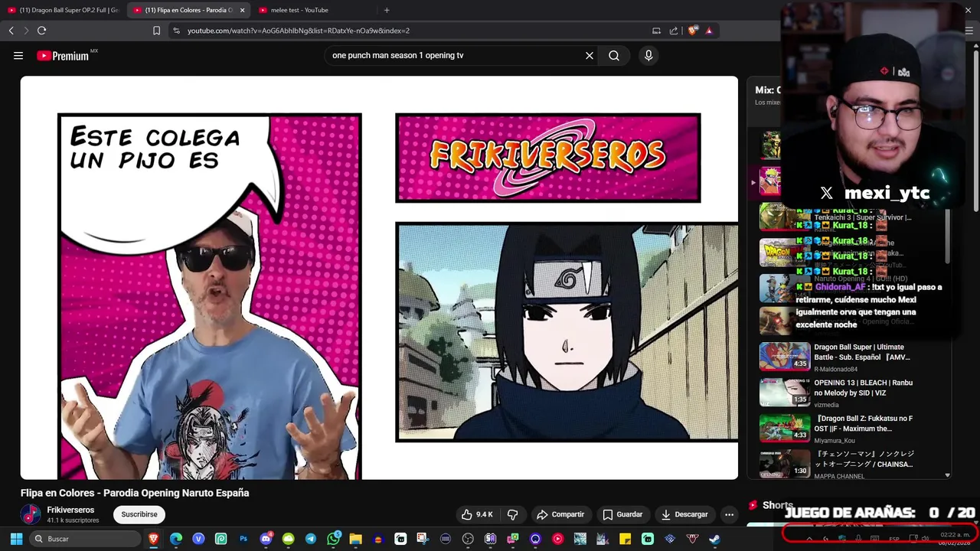Reload the current page

pos(41,31)
